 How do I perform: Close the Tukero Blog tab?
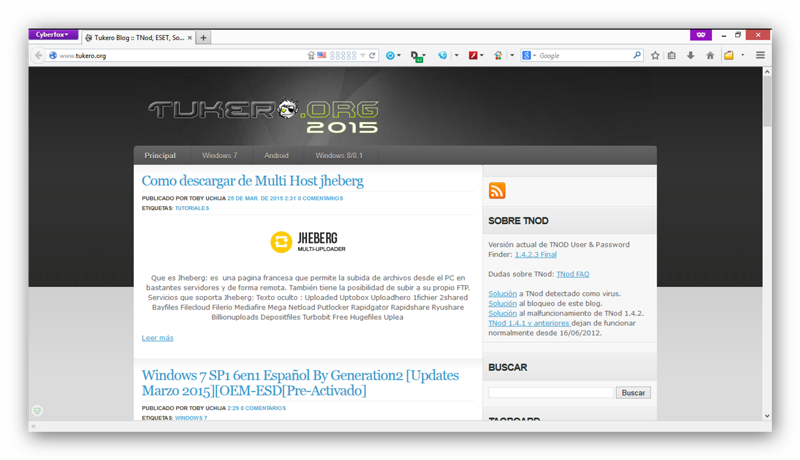pos(190,38)
